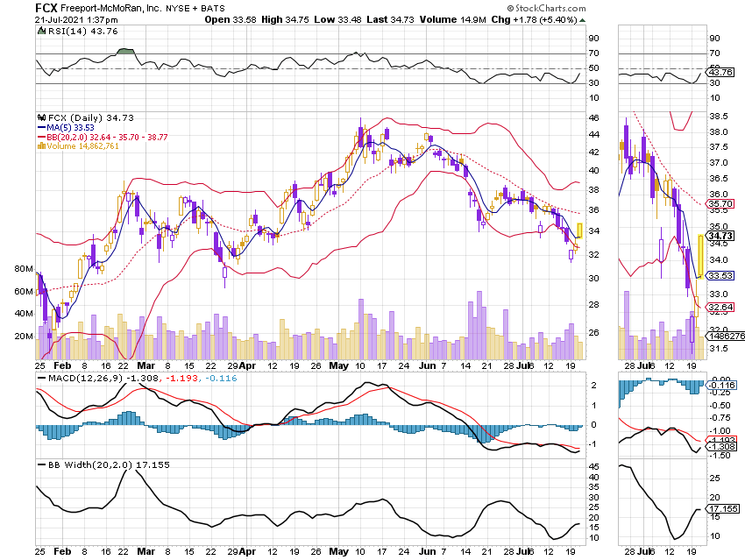Click the 32.64 lower Bollinger band tag
This screenshot has width=745, height=560.
720,307
